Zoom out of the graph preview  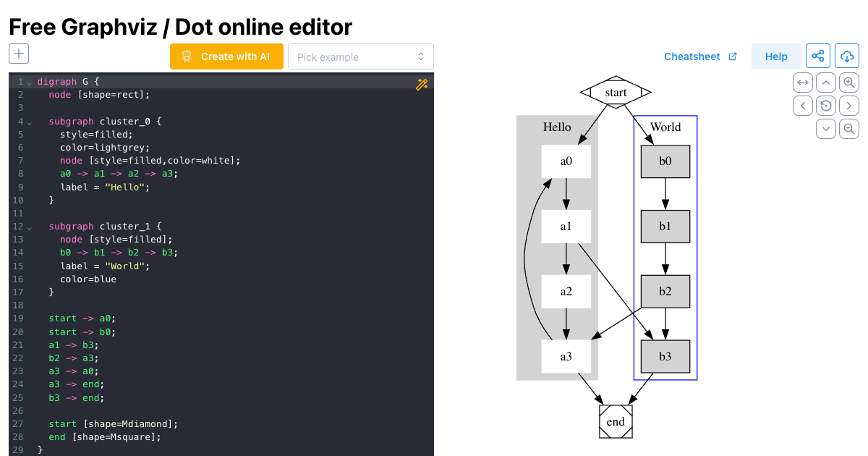(x=849, y=129)
